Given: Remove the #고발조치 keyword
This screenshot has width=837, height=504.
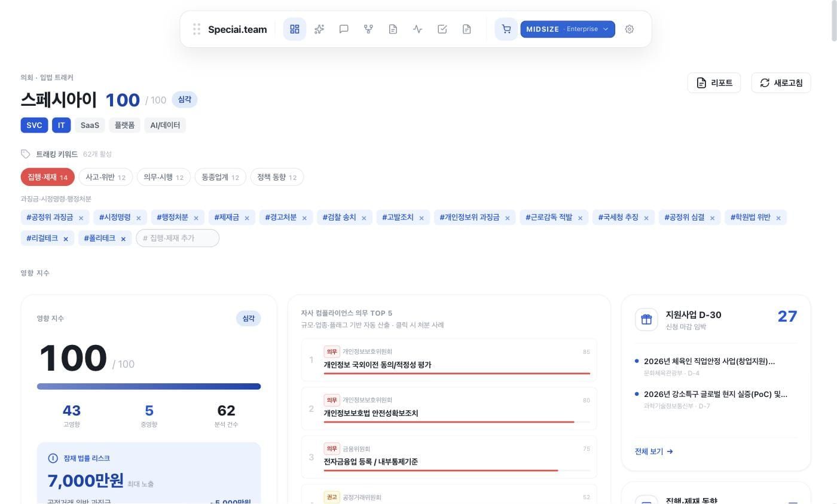Looking at the screenshot, I should click(421, 218).
